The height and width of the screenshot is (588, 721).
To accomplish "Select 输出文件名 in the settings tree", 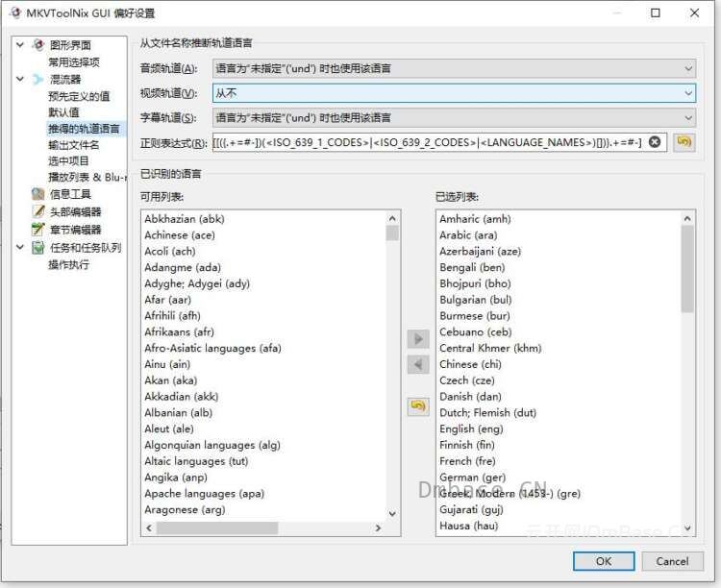I will [x=74, y=145].
